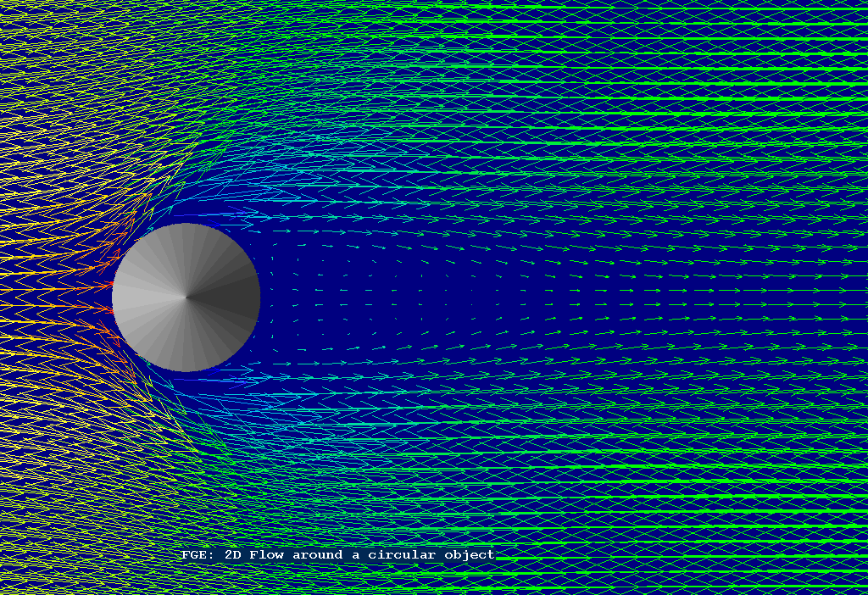The height and width of the screenshot is (595, 868).
Task: Click the bottom edge of the gray circle
Action: (x=186, y=370)
